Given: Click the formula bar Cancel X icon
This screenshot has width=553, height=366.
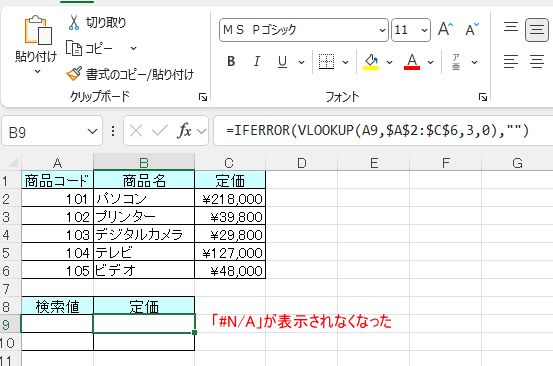Looking at the screenshot, I should click(136, 131).
